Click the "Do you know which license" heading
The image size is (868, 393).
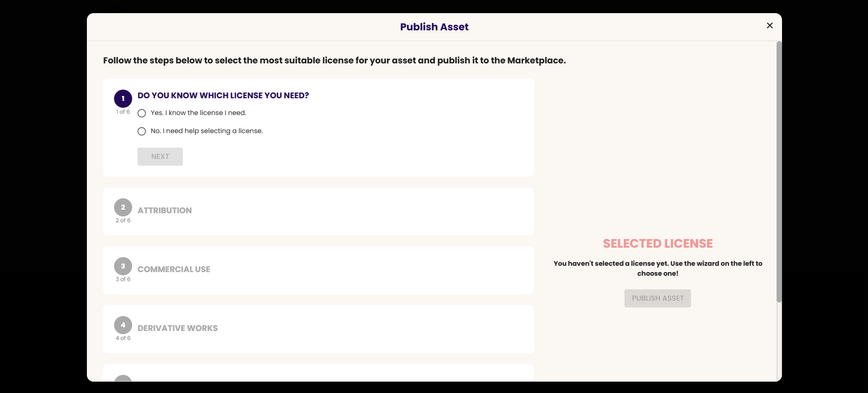point(223,96)
